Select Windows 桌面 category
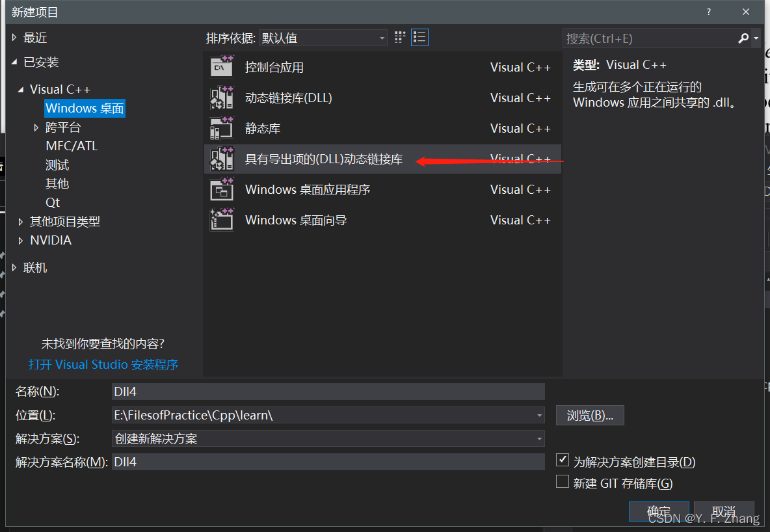 pyautogui.click(x=85, y=108)
